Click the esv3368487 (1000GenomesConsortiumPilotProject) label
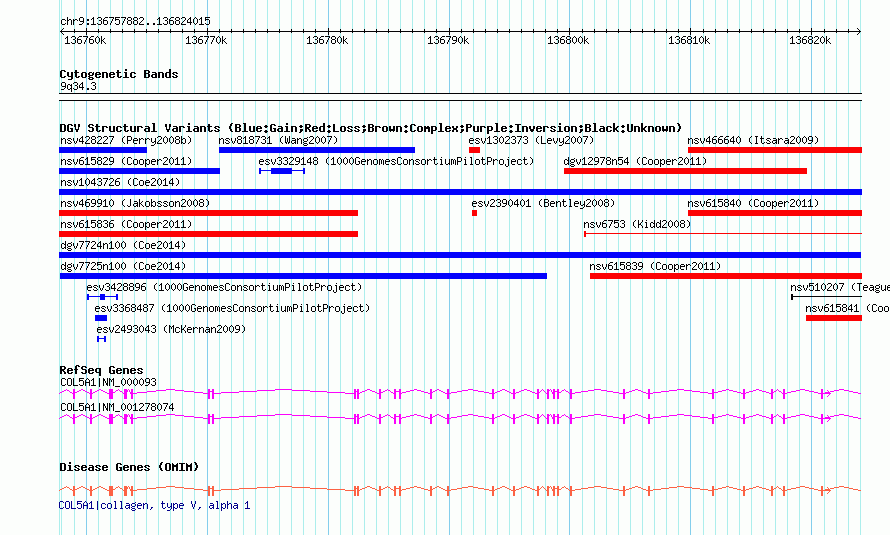Image resolution: width=890 pixels, height=535 pixels. (232, 308)
